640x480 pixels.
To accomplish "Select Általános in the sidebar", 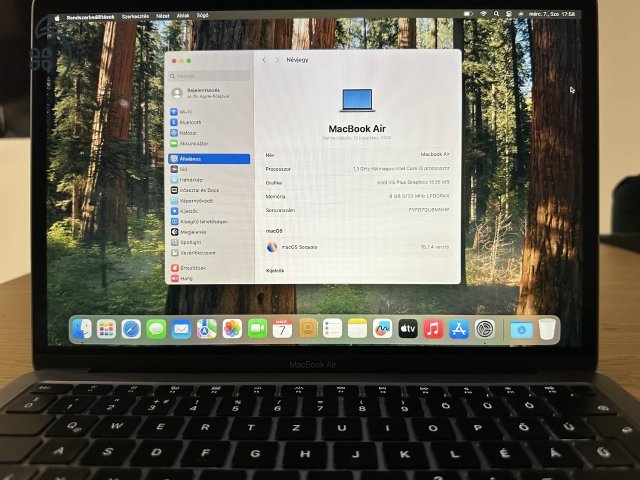I will [209, 159].
